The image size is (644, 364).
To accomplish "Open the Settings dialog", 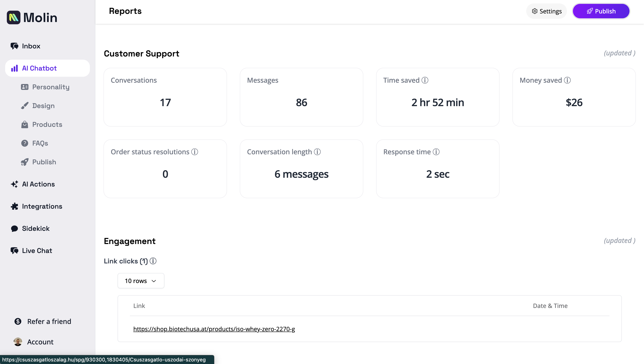I will 546,11.
